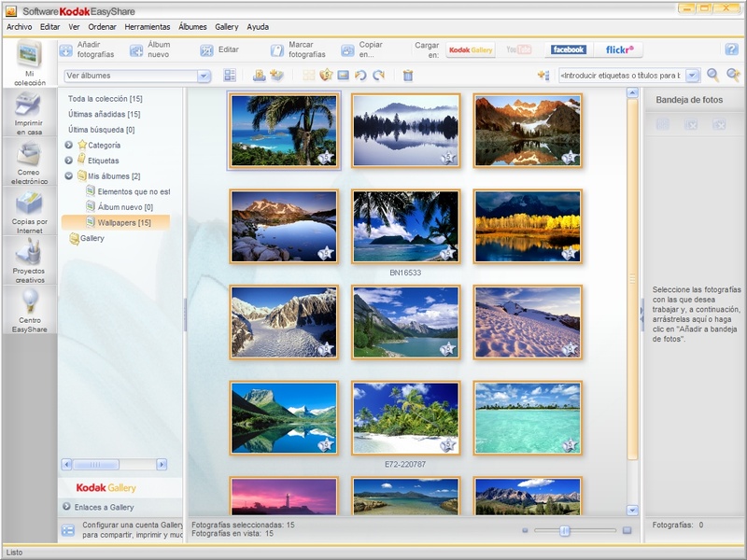Click the thumbnail size zoom slider
Screen dimensions: 747x560
point(565,530)
